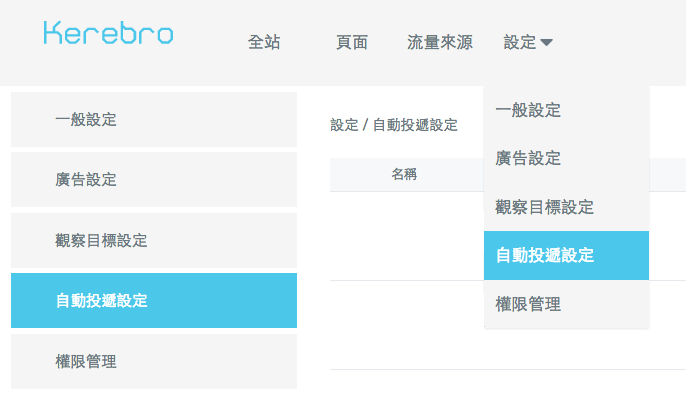The height and width of the screenshot is (402, 686).
Task: Choose 廣告設定 from the 設定 dropdown menu
Action: (x=566, y=158)
